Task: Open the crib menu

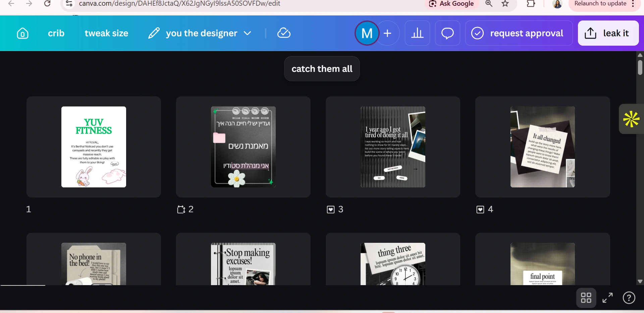Action: pos(56,33)
